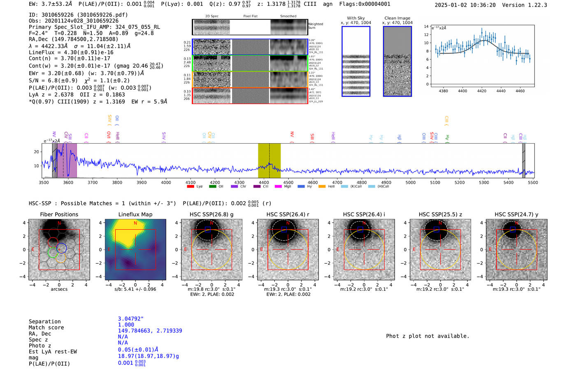Viewport: 576px width, 392px height.
Task: Click the s/b: 5.41 +/- 0.096 caption
Action: (x=135, y=289)
